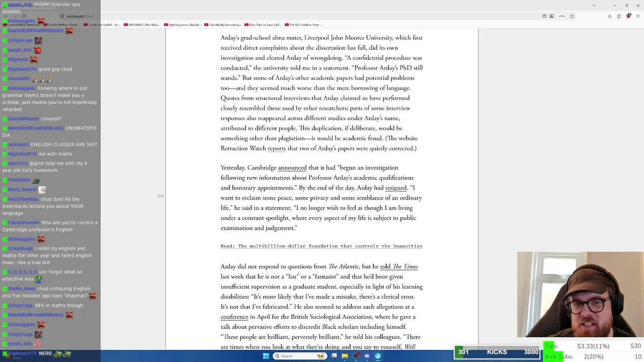
Task: Click the Liverpool John Moores University text
Action: (x=348, y=38)
